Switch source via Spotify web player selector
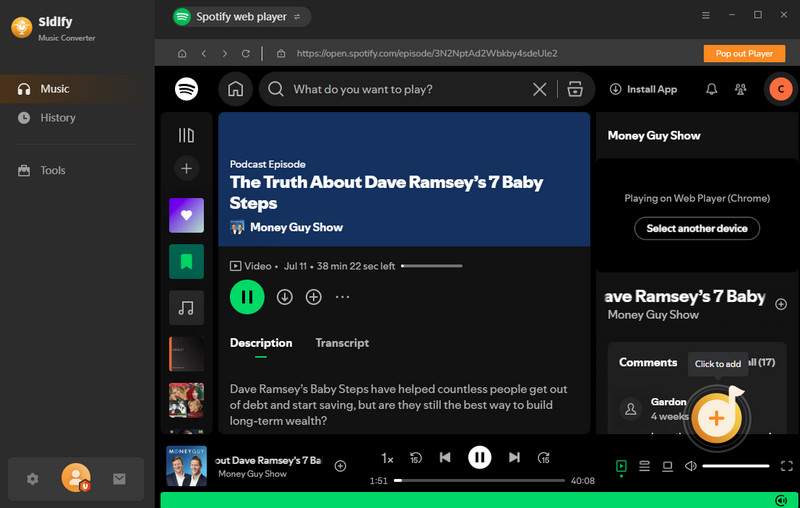The width and height of the screenshot is (800, 508). coord(241,17)
